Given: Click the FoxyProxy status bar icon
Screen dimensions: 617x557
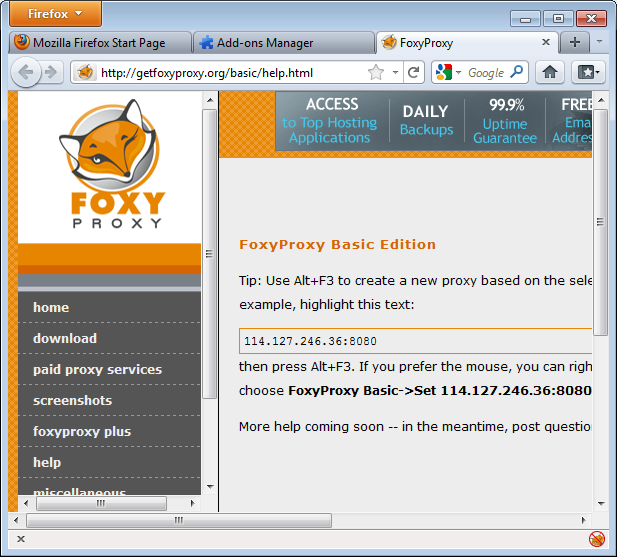Looking at the screenshot, I should [596, 539].
